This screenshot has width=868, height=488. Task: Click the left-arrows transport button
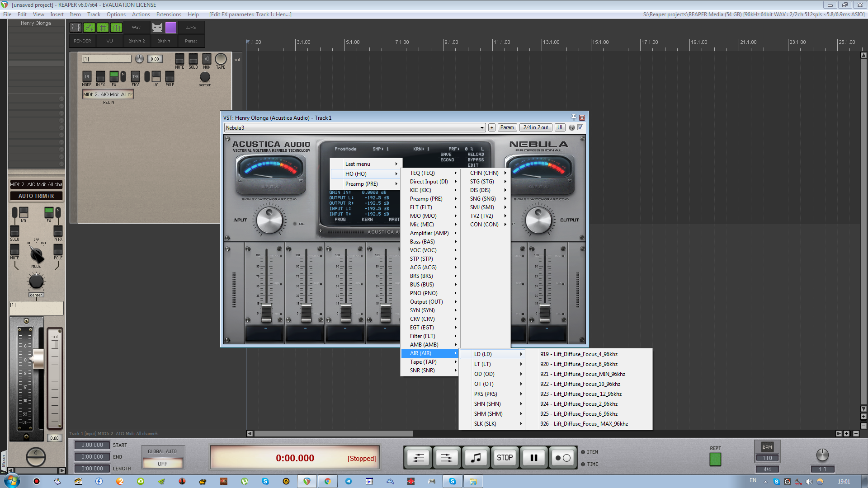pos(418,458)
